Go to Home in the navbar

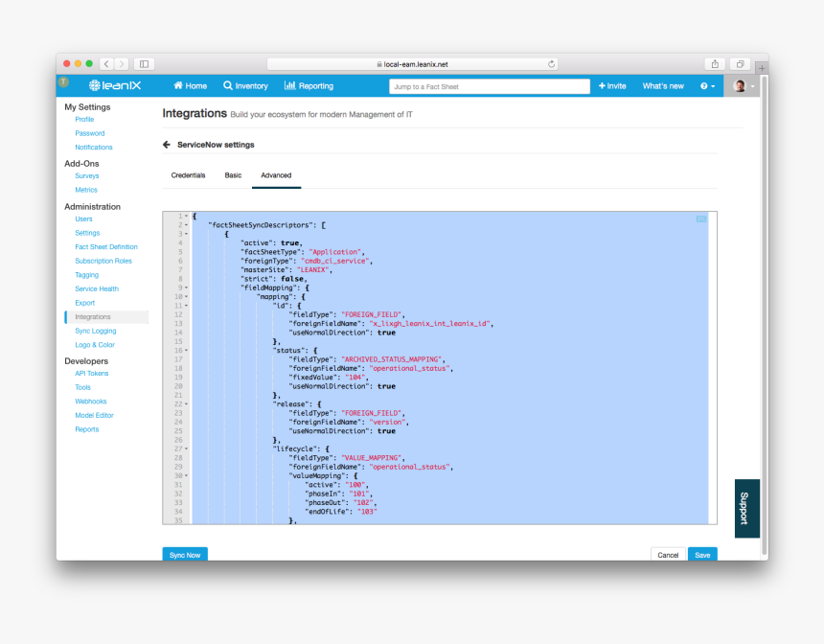(191, 86)
